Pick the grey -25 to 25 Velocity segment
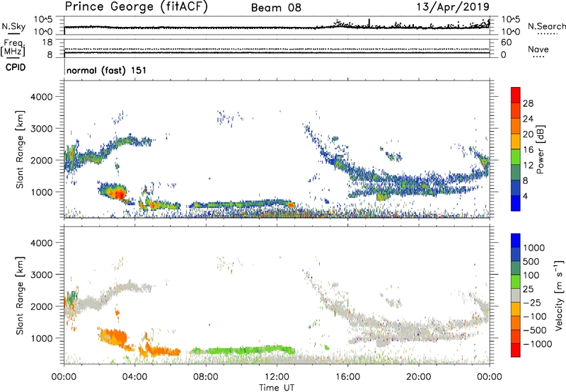The height and width of the screenshot is (392, 566). tap(516, 295)
